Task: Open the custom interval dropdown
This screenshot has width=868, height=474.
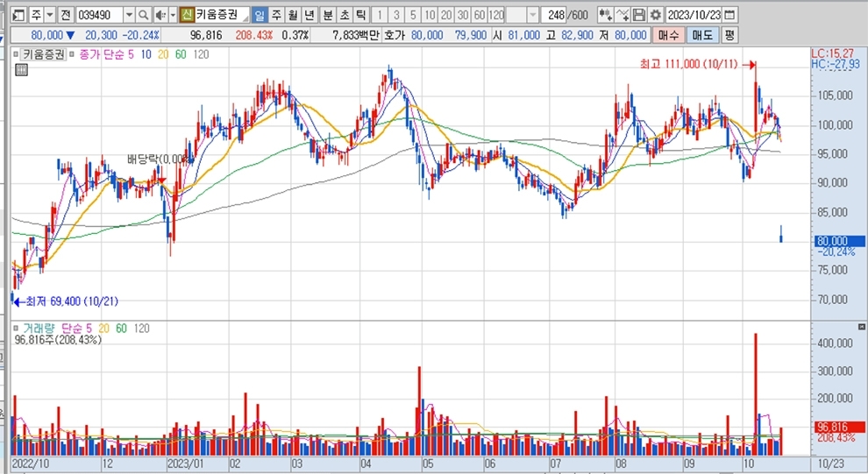Action: point(532,15)
